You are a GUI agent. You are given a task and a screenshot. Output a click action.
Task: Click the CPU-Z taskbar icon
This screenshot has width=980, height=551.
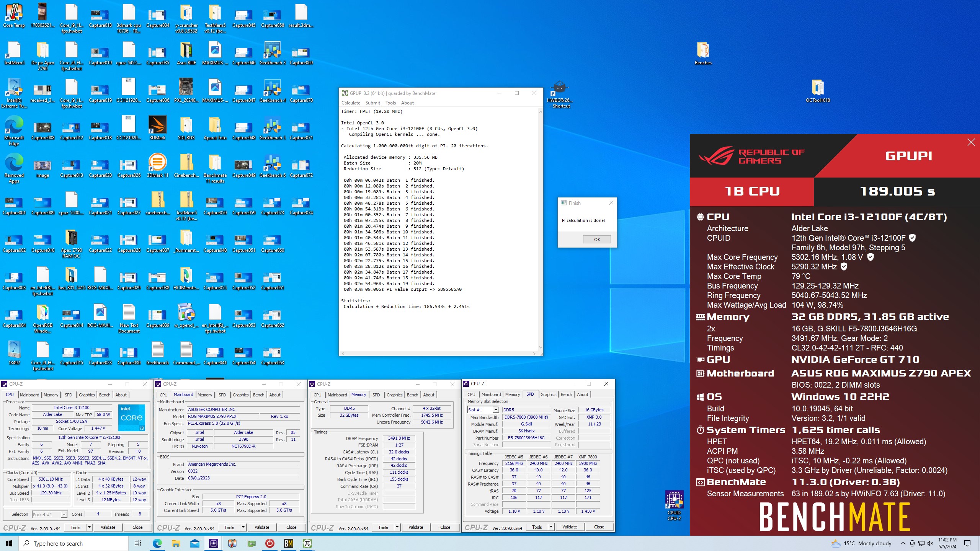(214, 543)
